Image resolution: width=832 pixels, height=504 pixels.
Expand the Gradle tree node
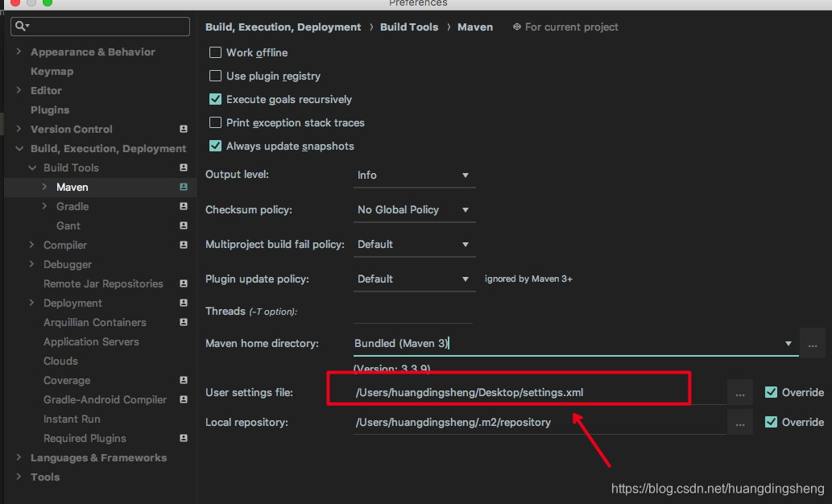coord(44,206)
